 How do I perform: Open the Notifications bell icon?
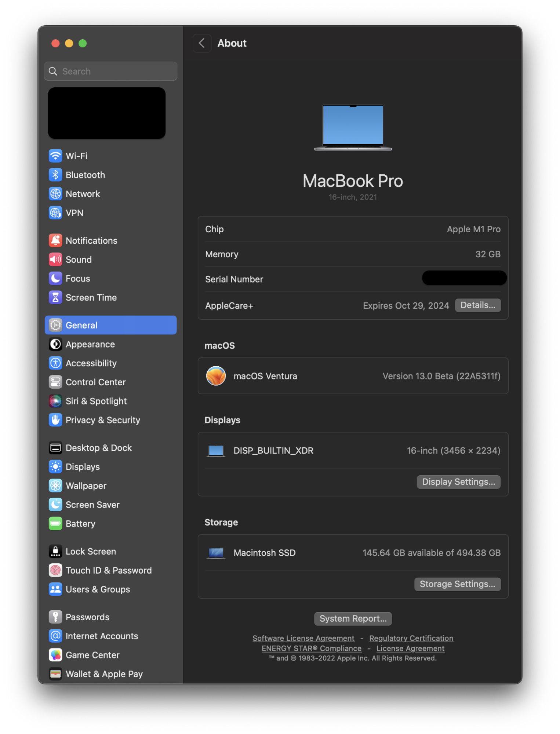[55, 240]
